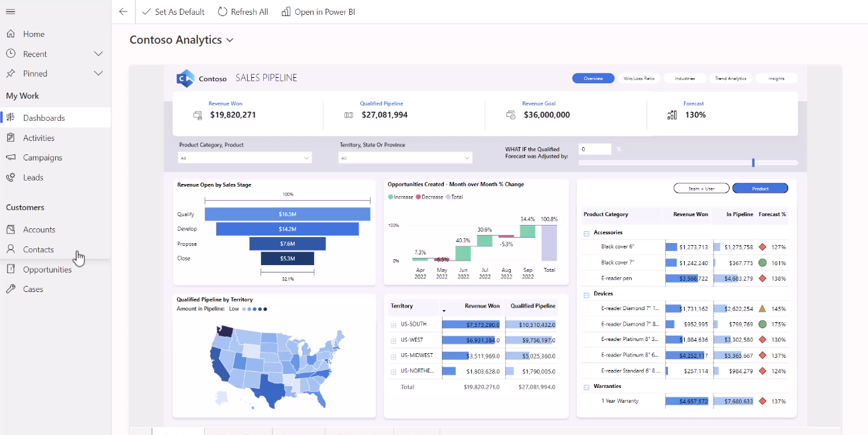Open the Product Category, Product dropdown
The height and width of the screenshot is (435, 868).
click(x=245, y=158)
